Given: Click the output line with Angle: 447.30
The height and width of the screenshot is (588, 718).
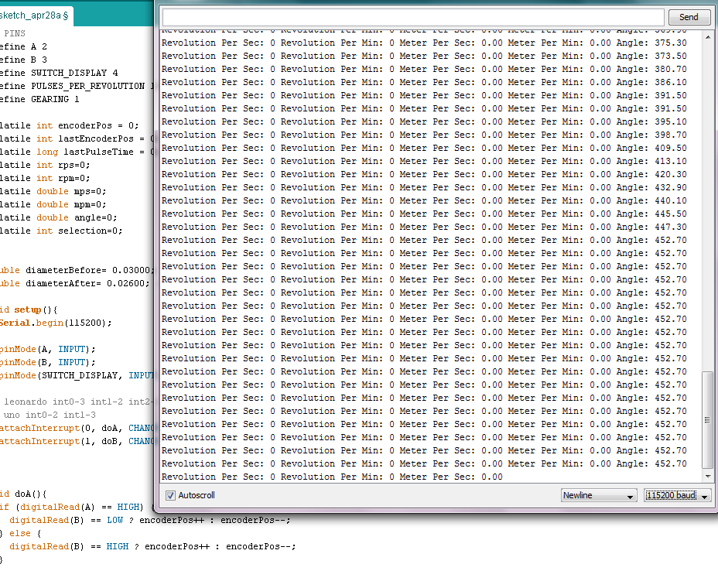Looking at the screenshot, I should (424, 227).
